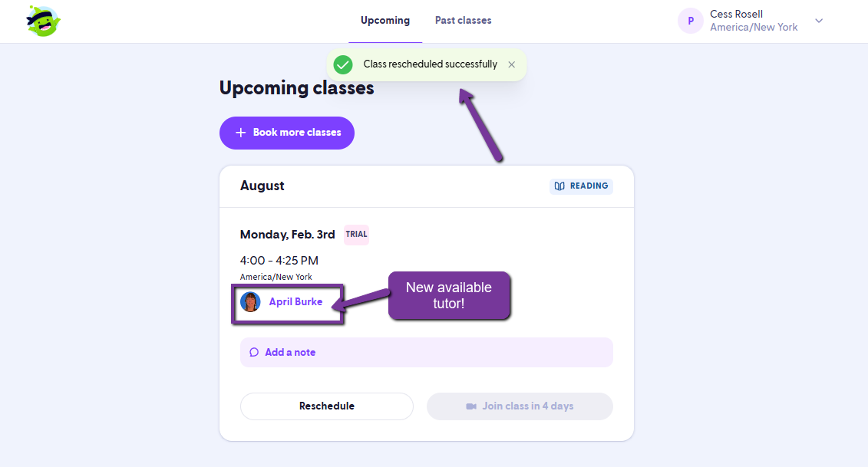The image size is (868, 467).
Task: Click the READING subject tag
Action: [581, 186]
